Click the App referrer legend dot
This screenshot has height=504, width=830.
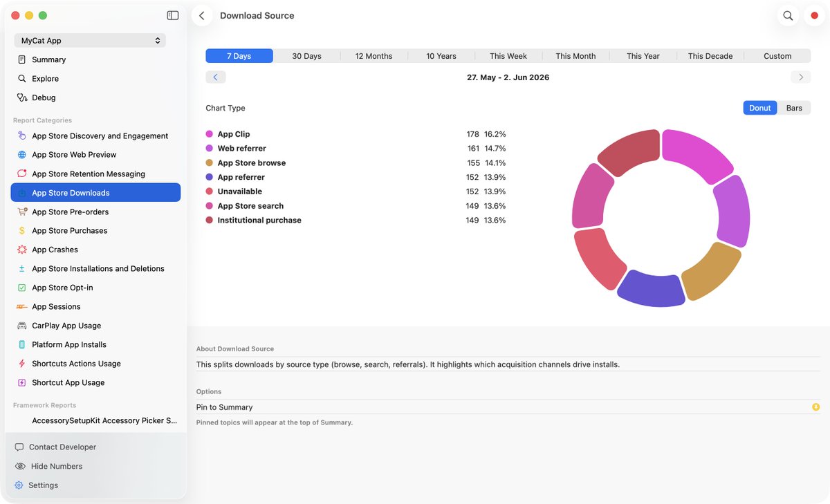210,177
